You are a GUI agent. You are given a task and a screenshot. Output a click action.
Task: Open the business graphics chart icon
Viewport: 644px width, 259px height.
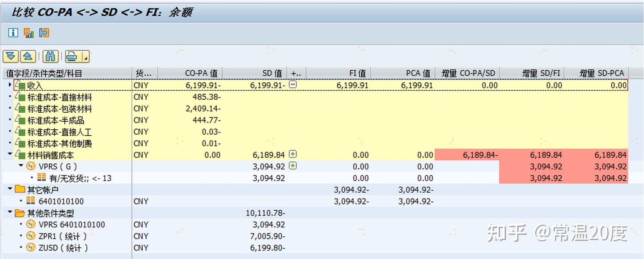coord(28,33)
